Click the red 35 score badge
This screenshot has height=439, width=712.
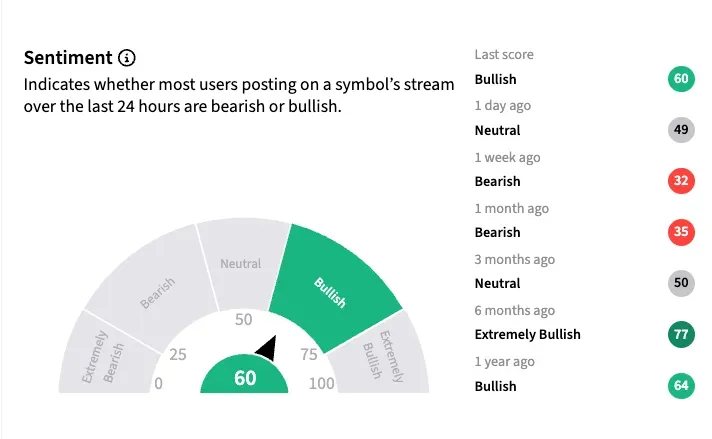(681, 232)
